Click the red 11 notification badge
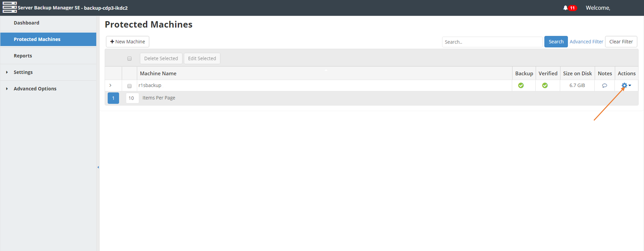 tap(573, 8)
